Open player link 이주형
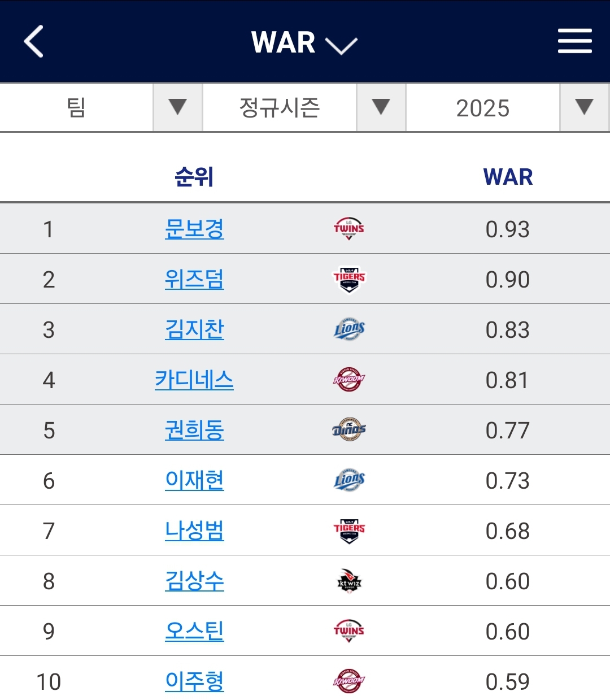 [x=194, y=681]
